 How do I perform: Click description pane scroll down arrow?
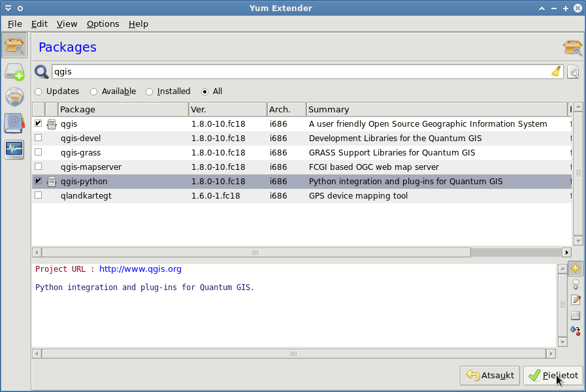562,342
